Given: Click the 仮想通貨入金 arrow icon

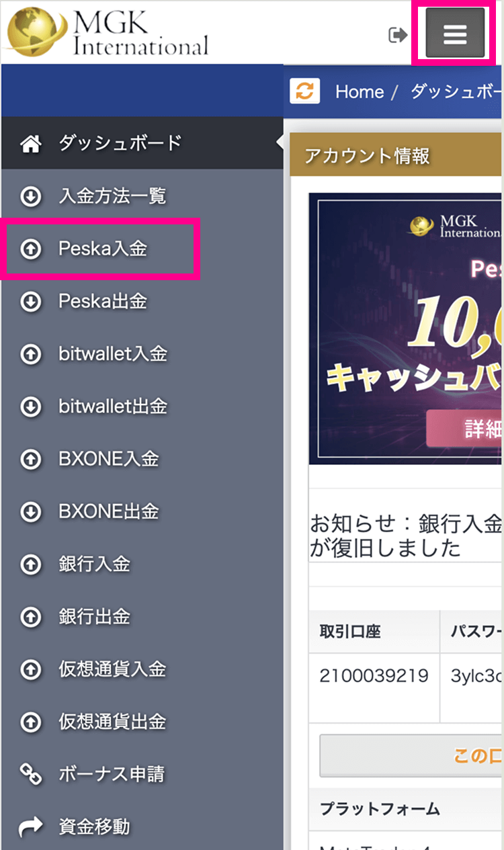Looking at the screenshot, I should (x=31, y=670).
